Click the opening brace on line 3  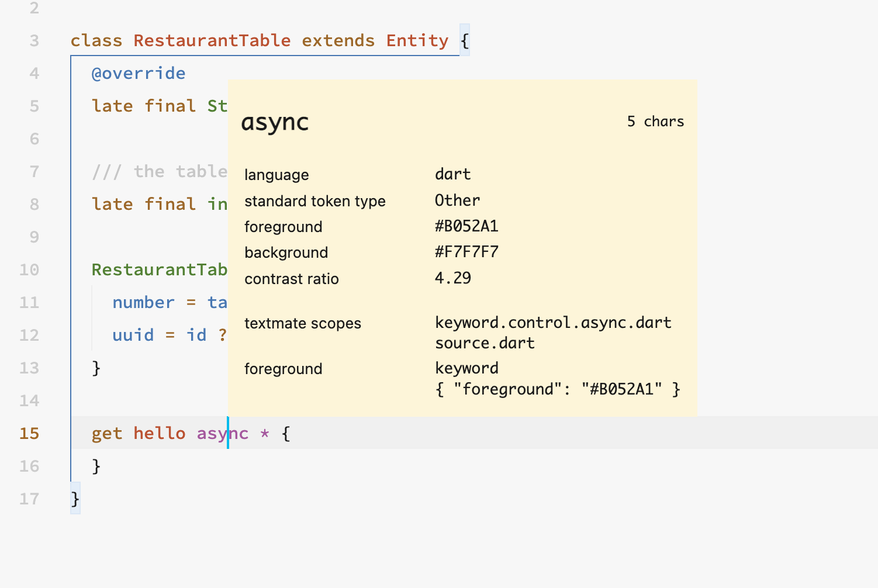coord(465,40)
